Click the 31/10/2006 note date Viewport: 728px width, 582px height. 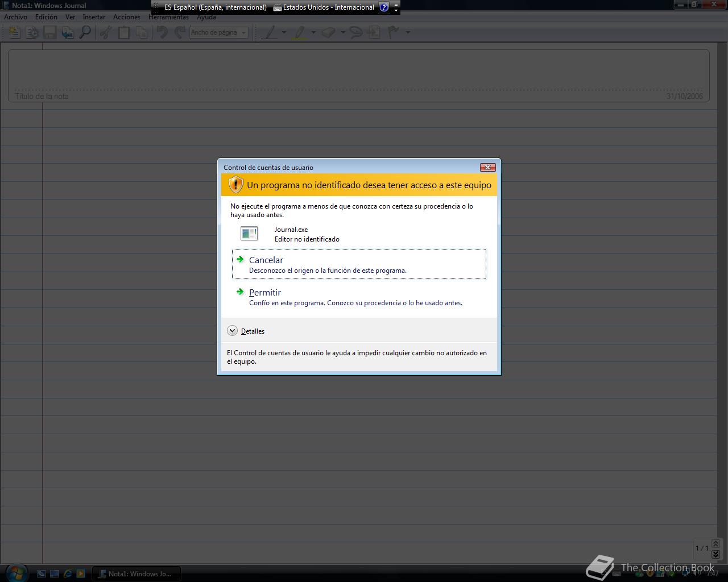(685, 96)
